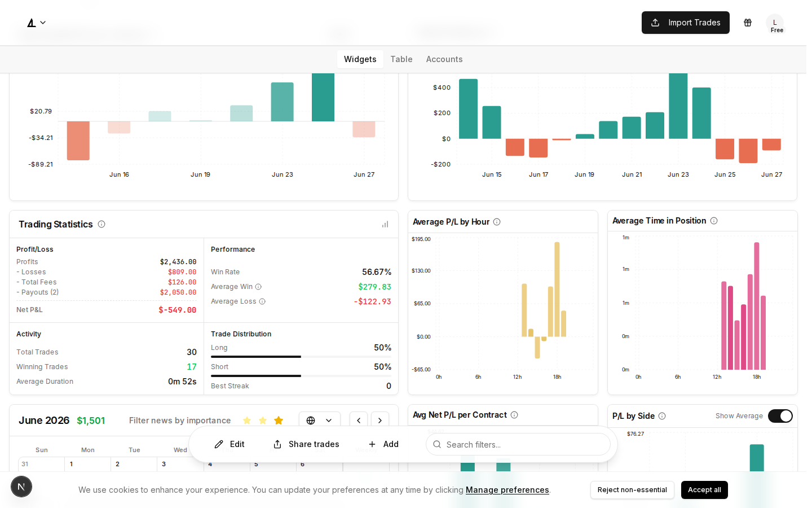Switch to the Accounts tab
812x508 pixels.
tap(444, 59)
